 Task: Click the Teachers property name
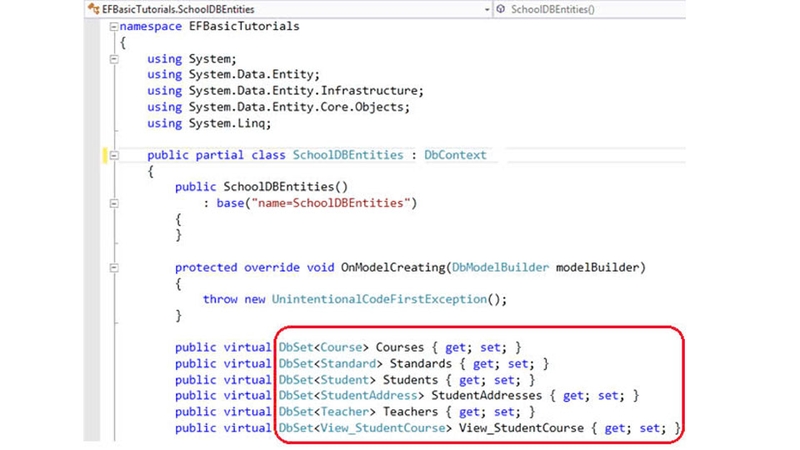click(410, 412)
